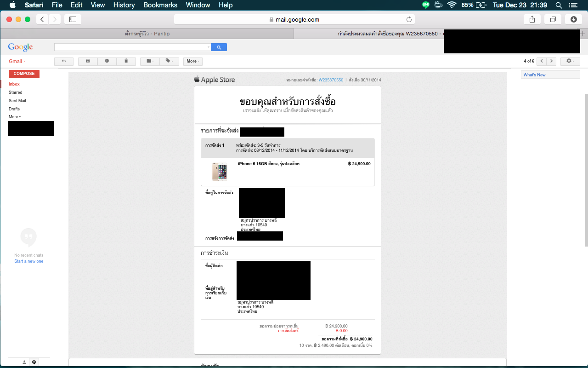This screenshot has width=588, height=368.
Task: Open the File menu
Action: pos(57,5)
